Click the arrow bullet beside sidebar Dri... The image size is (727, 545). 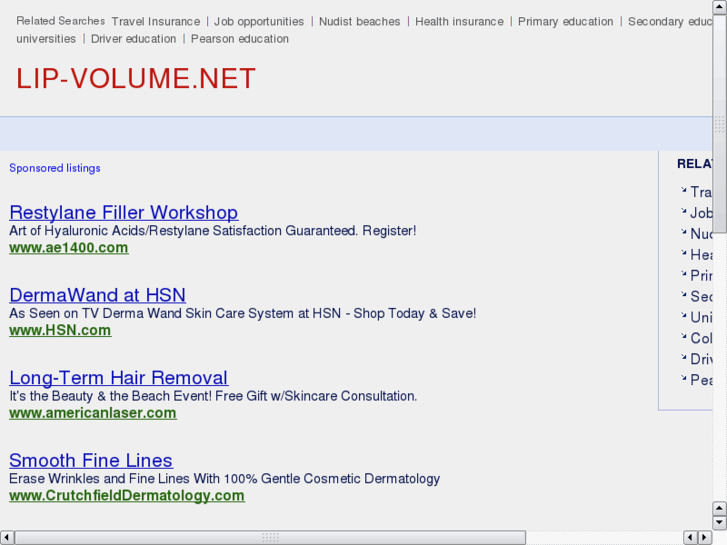pyautogui.click(x=683, y=357)
